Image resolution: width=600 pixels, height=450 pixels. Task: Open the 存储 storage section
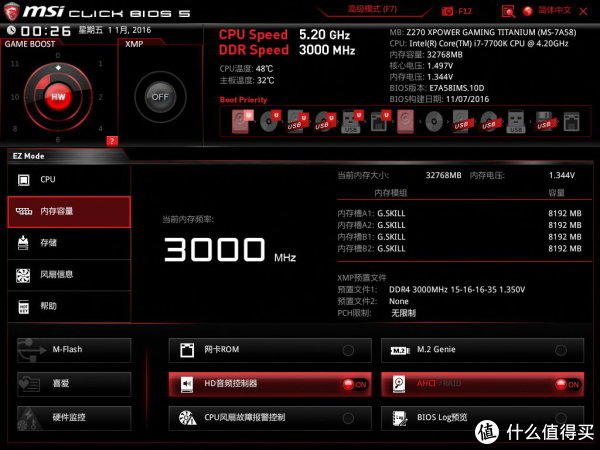69,243
